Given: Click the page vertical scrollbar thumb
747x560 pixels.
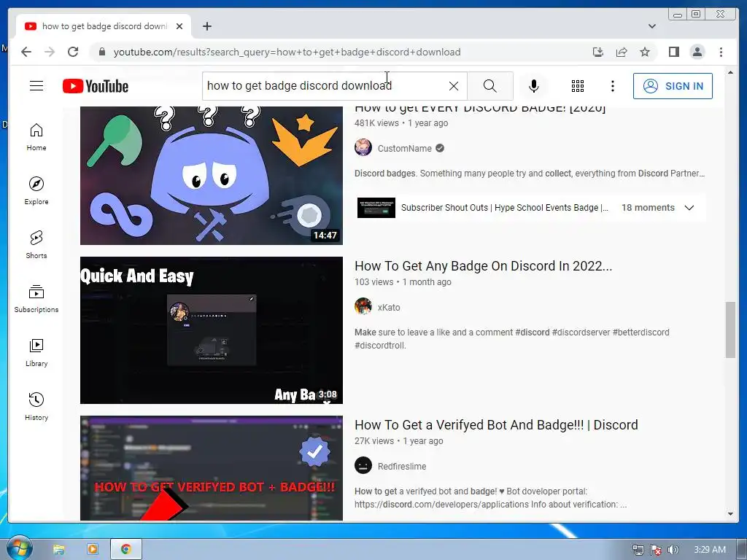Looking at the screenshot, I should pyautogui.click(x=730, y=330).
